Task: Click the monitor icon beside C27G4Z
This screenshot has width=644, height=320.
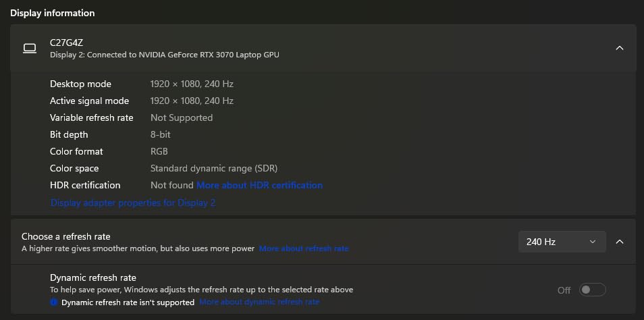Action: [29, 48]
